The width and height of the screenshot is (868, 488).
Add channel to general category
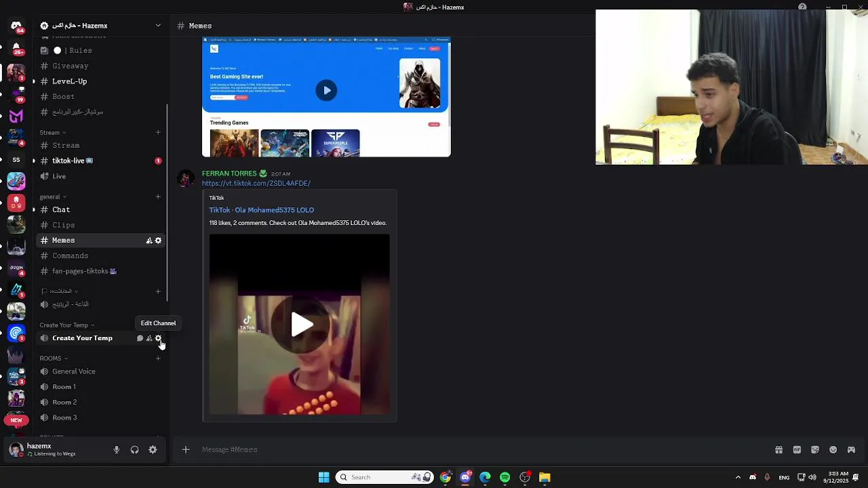pos(158,197)
